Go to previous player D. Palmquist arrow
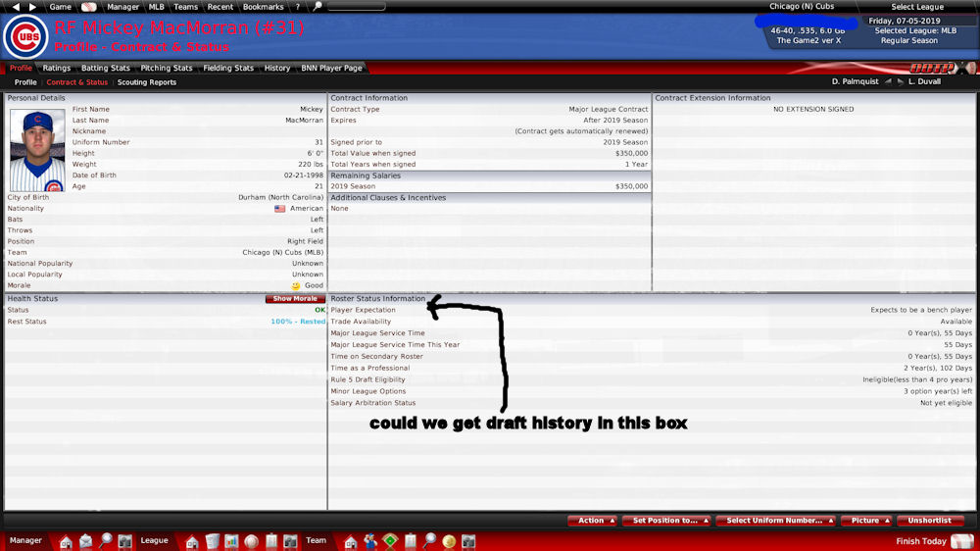980x551 pixels. [x=888, y=82]
